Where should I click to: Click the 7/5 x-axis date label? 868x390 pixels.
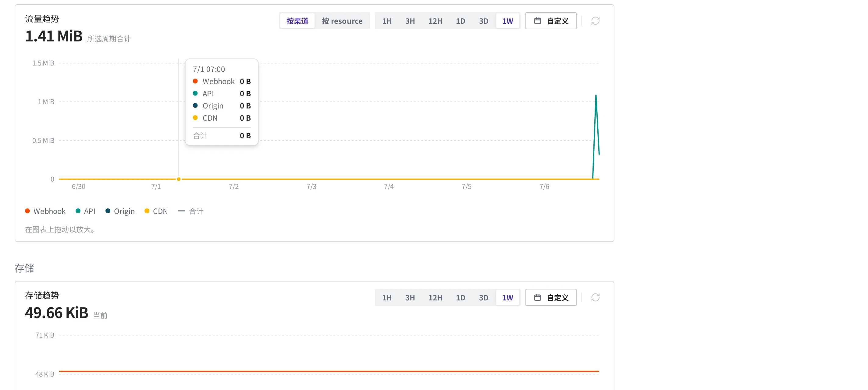tap(466, 186)
